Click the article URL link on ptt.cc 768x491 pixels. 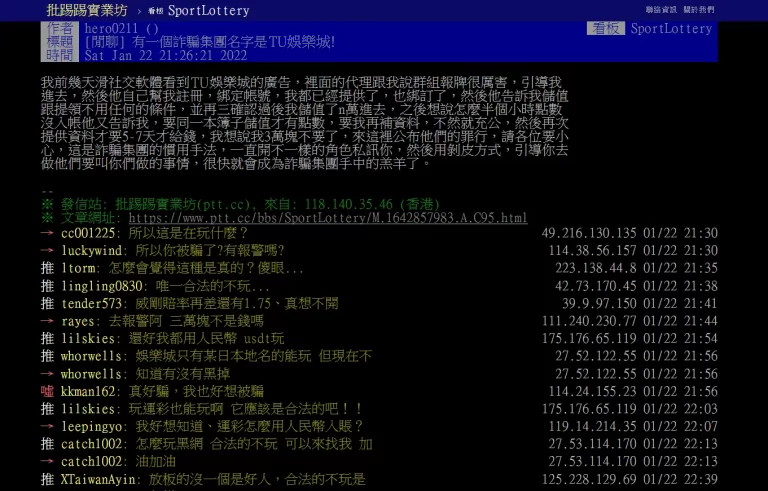coord(328,218)
